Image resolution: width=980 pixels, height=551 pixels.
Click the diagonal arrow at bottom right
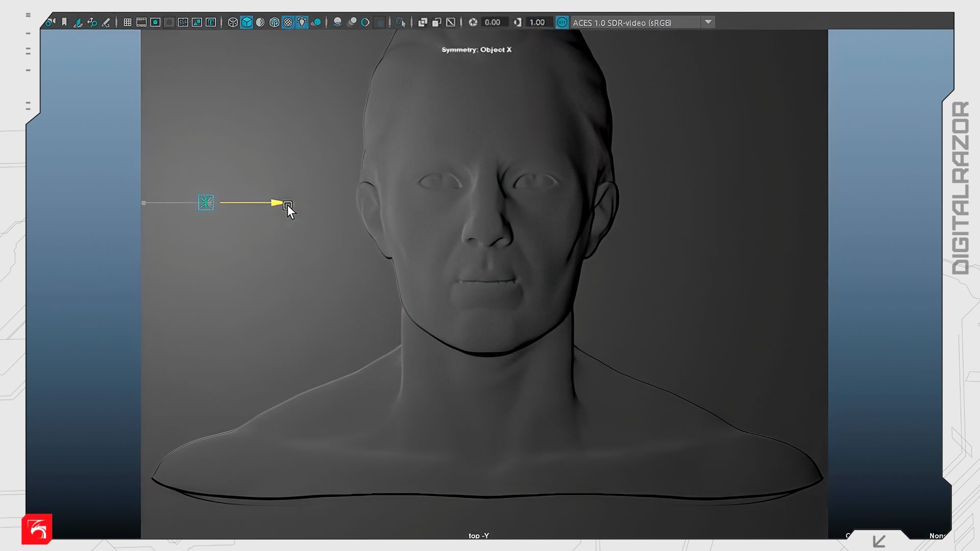point(879,541)
